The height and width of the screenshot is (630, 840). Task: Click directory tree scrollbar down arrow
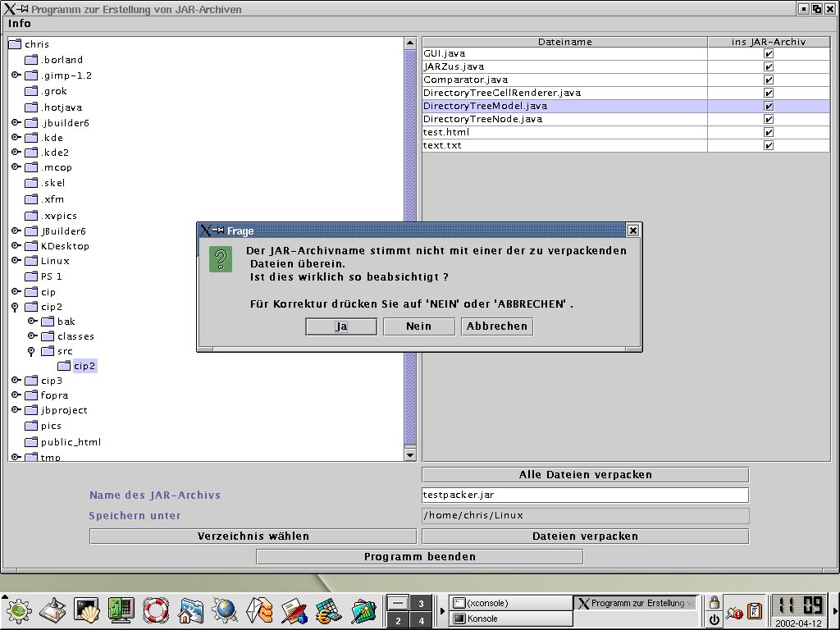coord(410,454)
